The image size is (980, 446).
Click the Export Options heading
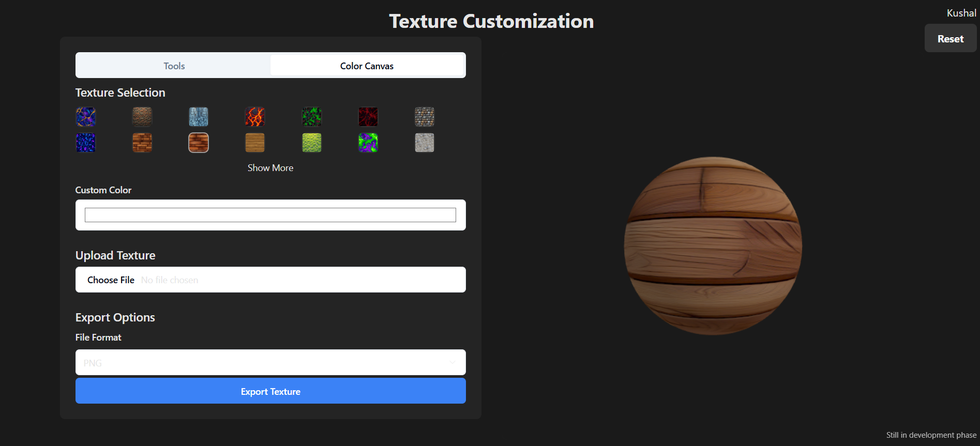[x=115, y=317]
